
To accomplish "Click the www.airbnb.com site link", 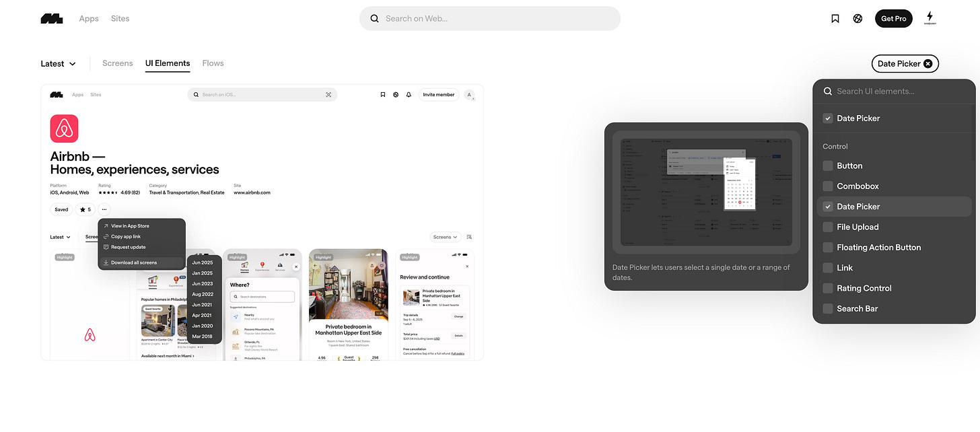I will [252, 193].
